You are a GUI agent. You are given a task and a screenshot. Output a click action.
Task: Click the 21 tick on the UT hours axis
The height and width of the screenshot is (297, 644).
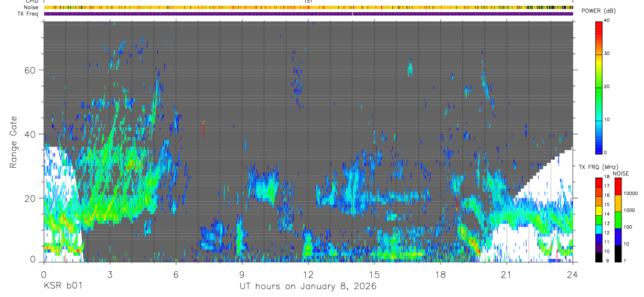pos(507,274)
